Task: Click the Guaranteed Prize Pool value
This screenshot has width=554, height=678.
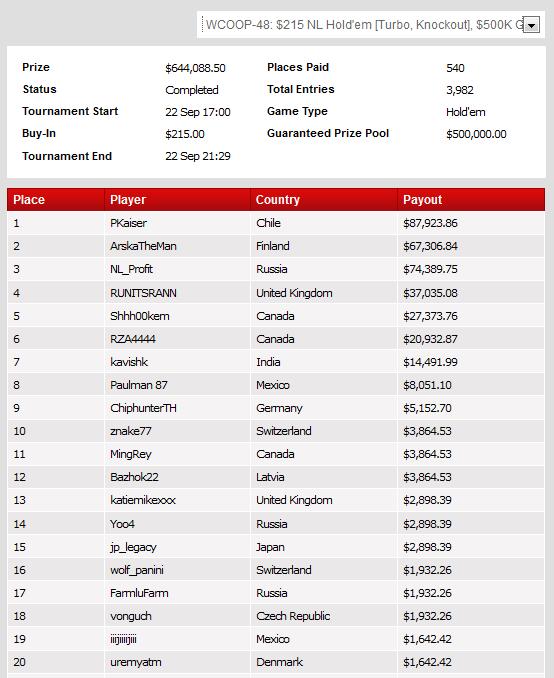Action: (x=476, y=134)
